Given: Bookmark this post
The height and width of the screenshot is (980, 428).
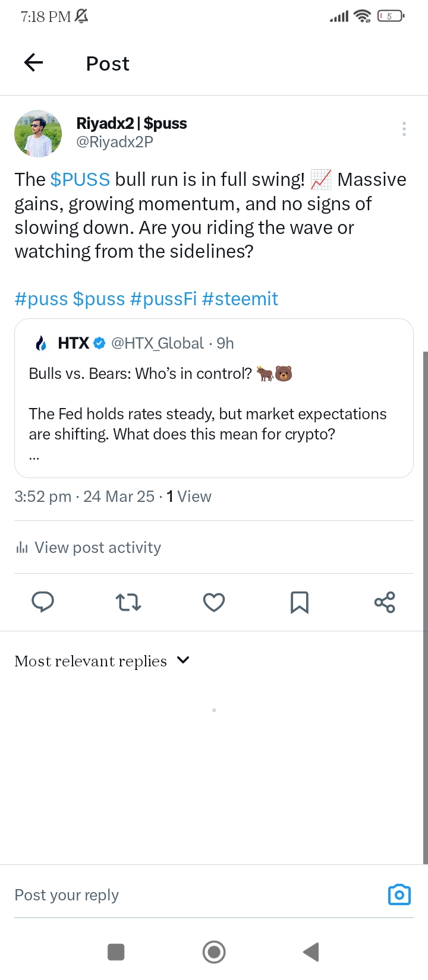Looking at the screenshot, I should [299, 602].
